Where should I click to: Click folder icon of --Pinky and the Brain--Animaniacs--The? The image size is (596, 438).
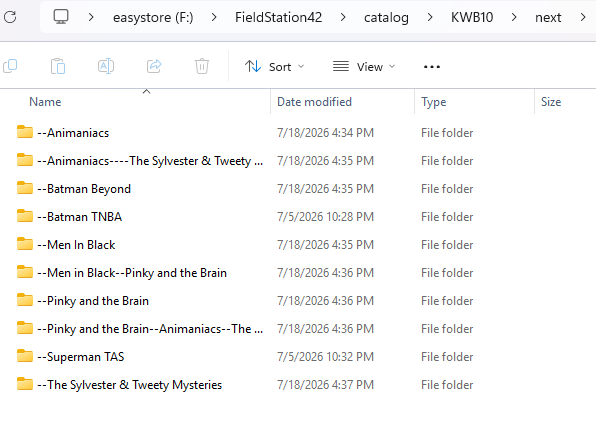pos(25,328)
